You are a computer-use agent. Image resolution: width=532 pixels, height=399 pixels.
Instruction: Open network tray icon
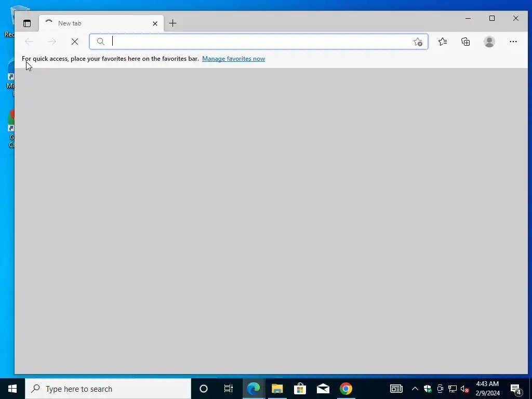(x=453, y=389)
